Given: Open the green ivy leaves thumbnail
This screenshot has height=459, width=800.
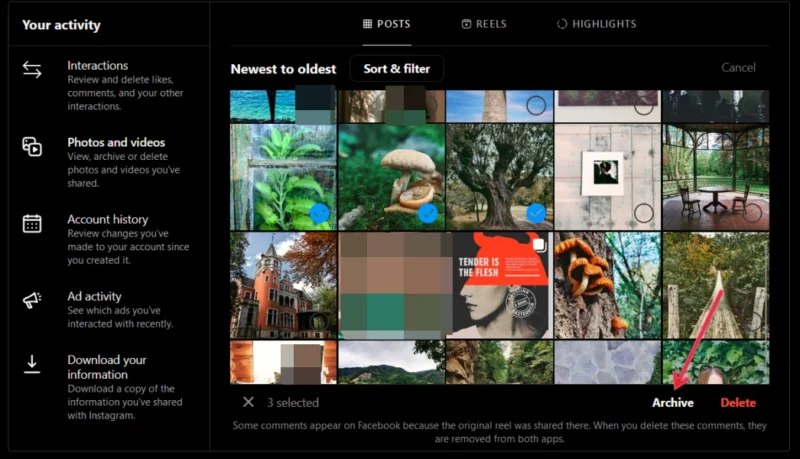Looking at the screenshot, I should pos(716,362).
